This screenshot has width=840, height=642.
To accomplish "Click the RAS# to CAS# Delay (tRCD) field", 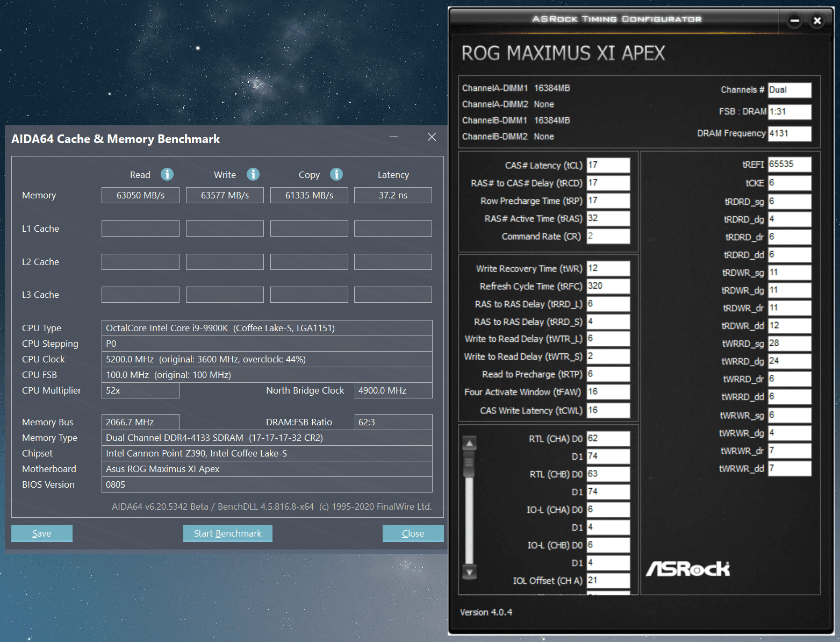I will [608, 183].
